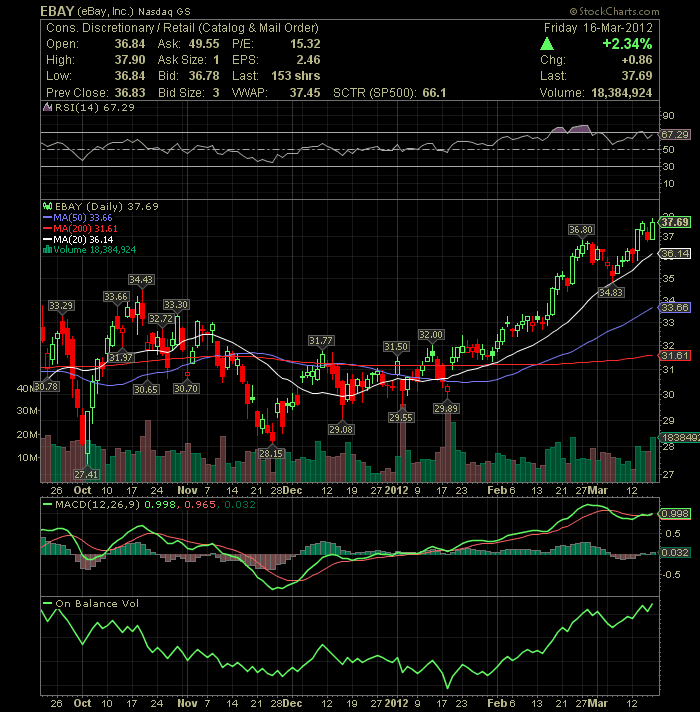The width and height of the screenshot is (700, 712).
Task: Click the RSI(14) indicator icon
Action: [x=47, y=108]
